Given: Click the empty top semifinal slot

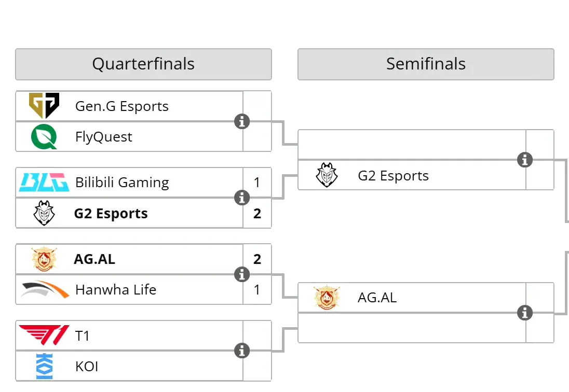Looking at the screenshot, I should 412,145.
